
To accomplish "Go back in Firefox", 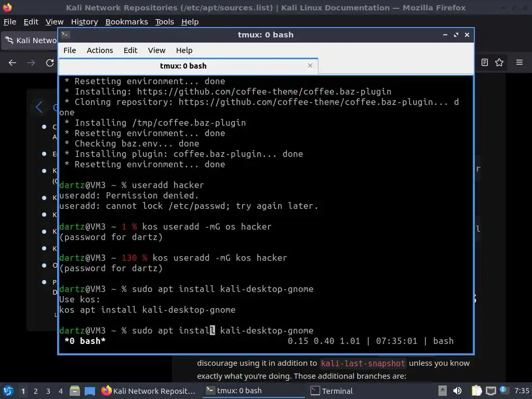I will point(12,62).
